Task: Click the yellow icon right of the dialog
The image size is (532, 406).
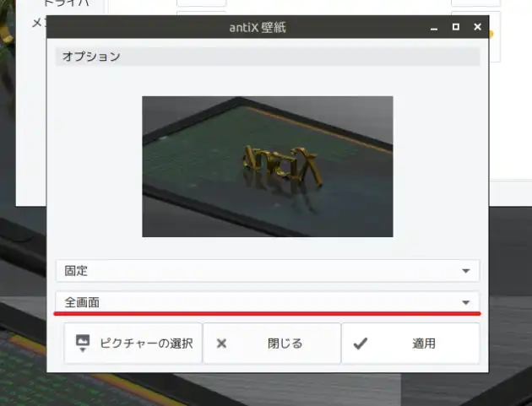Action: (492, 34)
